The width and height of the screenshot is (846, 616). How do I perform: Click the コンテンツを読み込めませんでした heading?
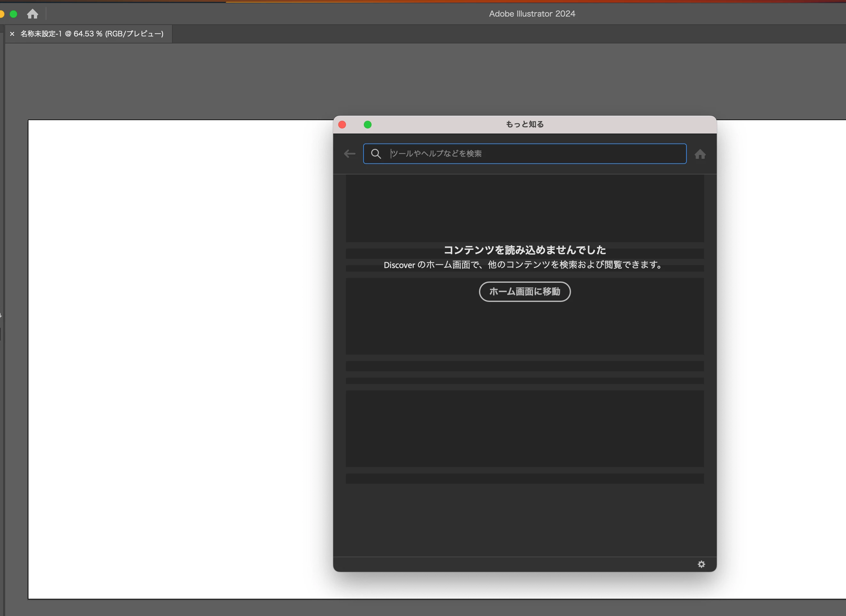524,250
